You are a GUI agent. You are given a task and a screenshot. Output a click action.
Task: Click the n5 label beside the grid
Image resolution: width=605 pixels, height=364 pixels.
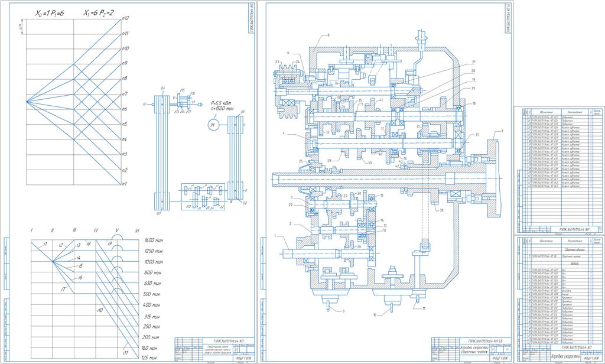pos(125,124)
